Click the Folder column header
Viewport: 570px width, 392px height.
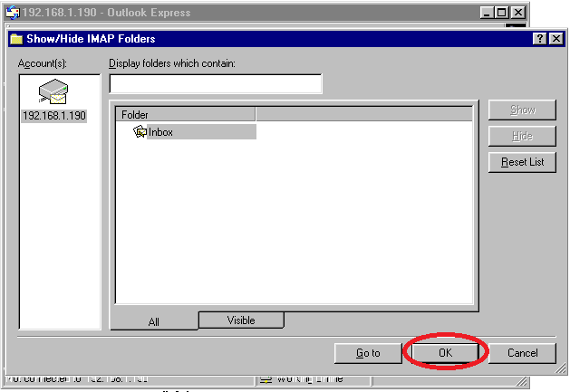click(x=186, y=115)
